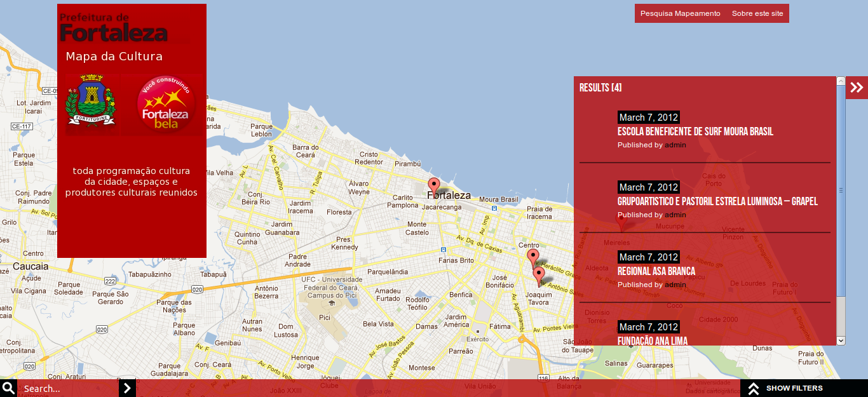The image size is (868, 397).
Task: Select map marker near Centro
Action: pyautogui.click(x=533, y=258)
